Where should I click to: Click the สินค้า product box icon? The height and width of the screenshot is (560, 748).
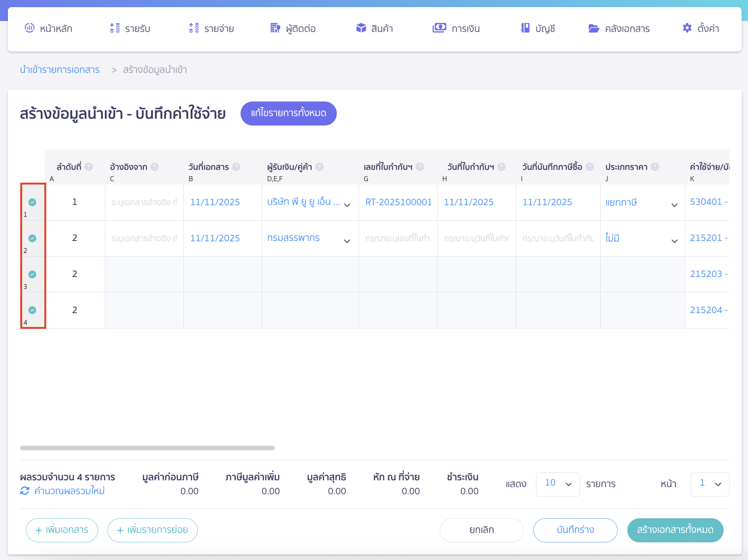[360, 28]
